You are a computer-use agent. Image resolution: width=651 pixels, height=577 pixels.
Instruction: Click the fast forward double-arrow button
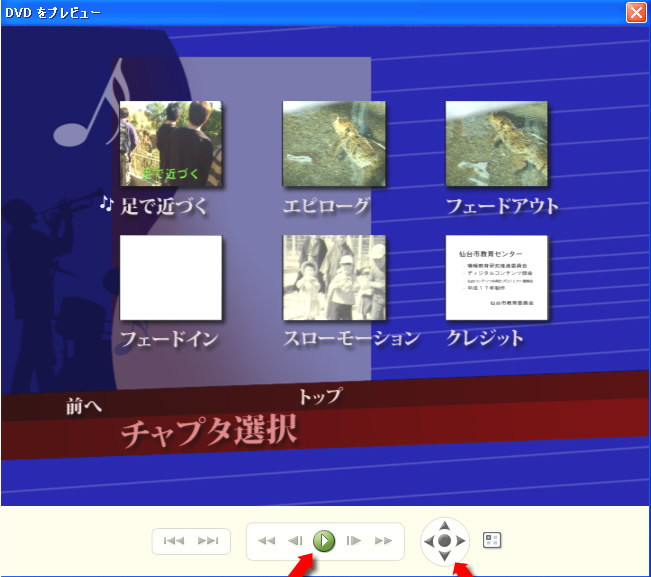(383, 541)
